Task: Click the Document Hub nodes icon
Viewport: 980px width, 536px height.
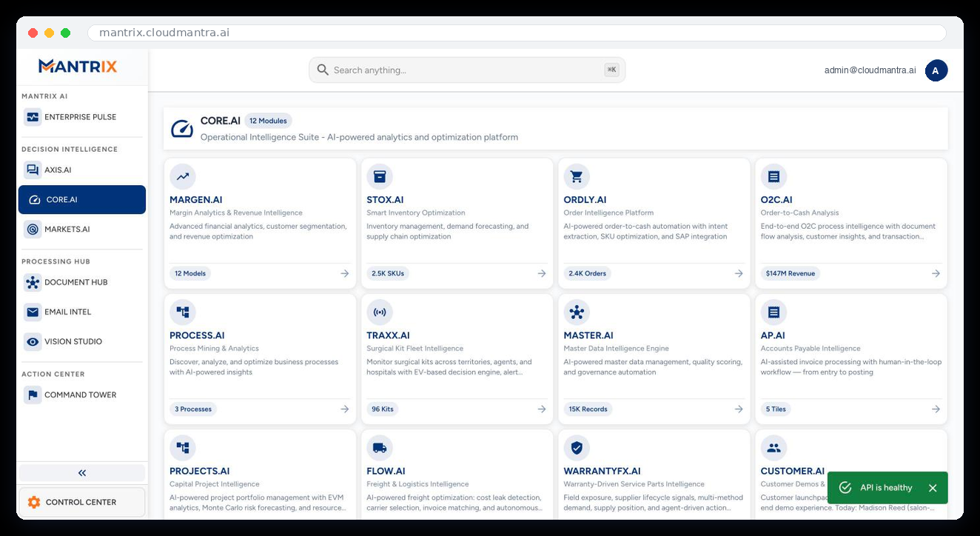Action: 33,283
